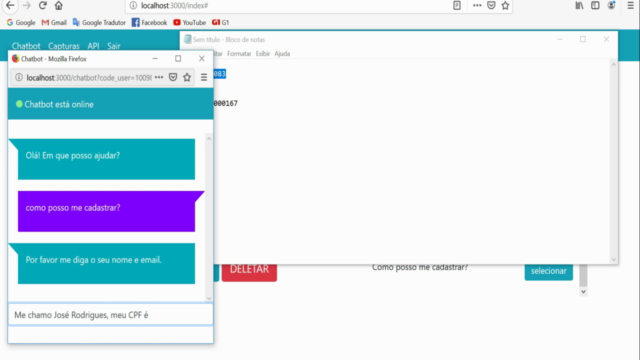
Task: Open the Gmail bookmark
Action: (54, 22)
